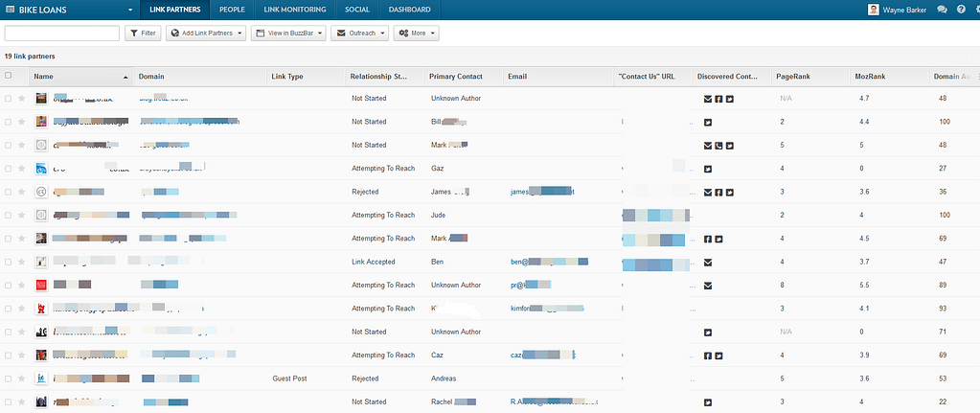Click the Filter button
980x413 pixels.
143,34
